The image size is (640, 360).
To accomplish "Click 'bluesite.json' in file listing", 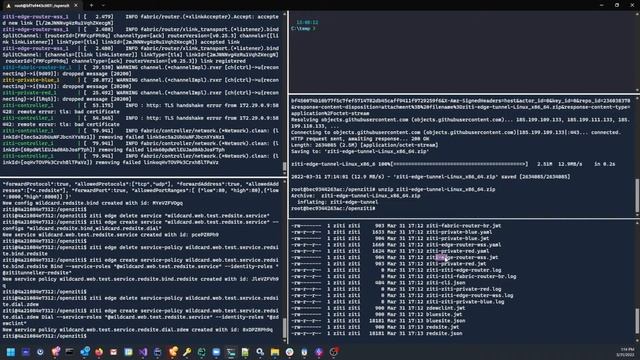I will [445, 320].
